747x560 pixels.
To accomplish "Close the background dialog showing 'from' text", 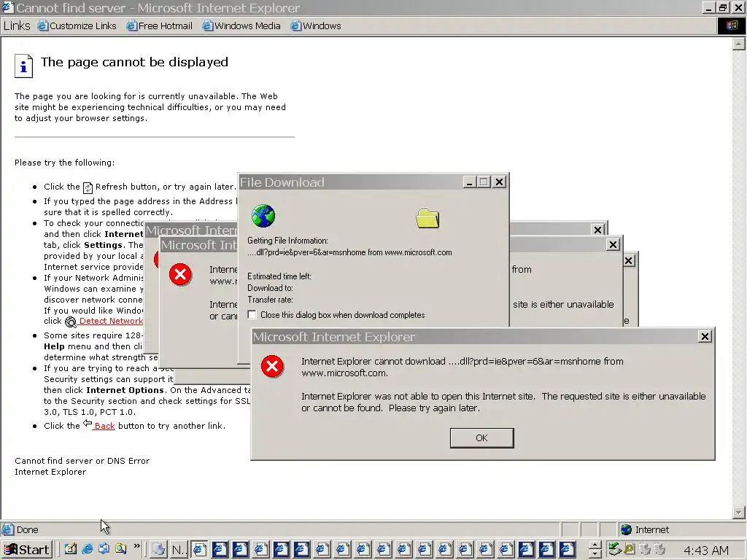I will pyautogui.click(x=613, y=245).
